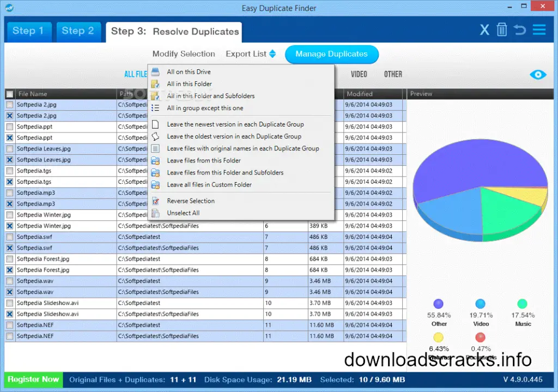Click the trash bin delete icon
Viewport: 558px width, 392px height.
tap(502, 29)
